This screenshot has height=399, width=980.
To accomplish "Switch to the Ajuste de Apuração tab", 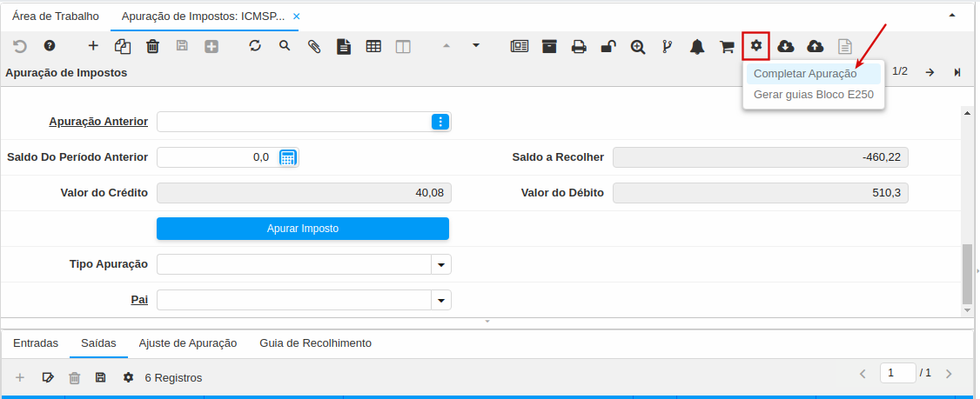I will (188, 343).
